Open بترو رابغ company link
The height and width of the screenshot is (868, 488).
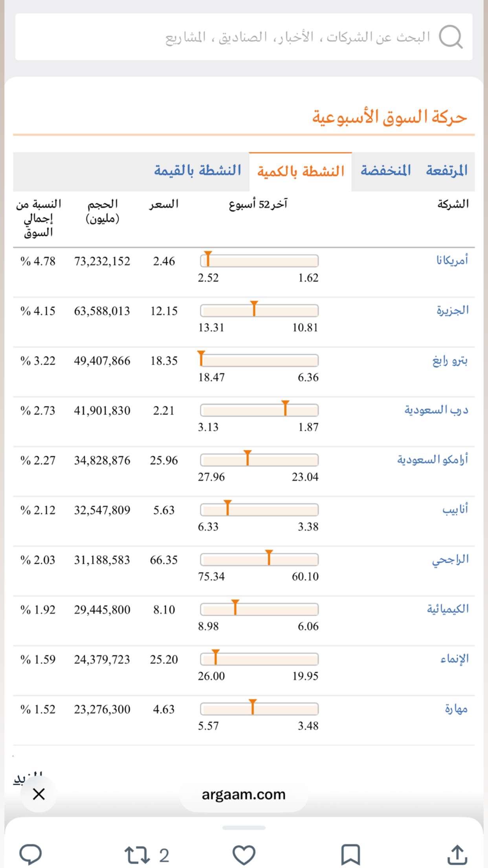(x=450, y=360)
